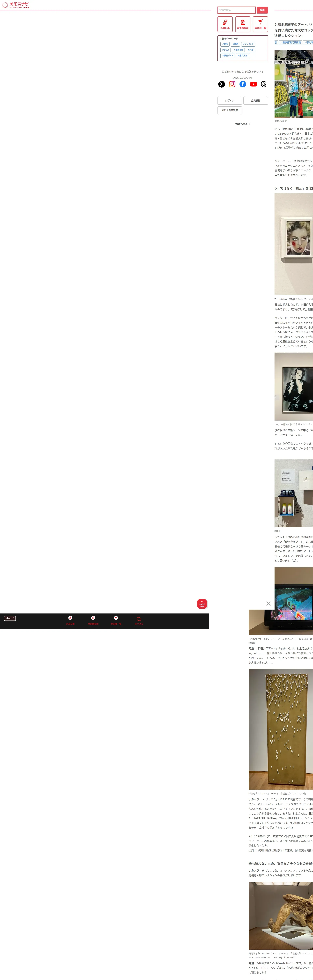This screenshot has width=313, height=980.
Task: Select the #プレゼント keyword tag
Action: [248, 44]
